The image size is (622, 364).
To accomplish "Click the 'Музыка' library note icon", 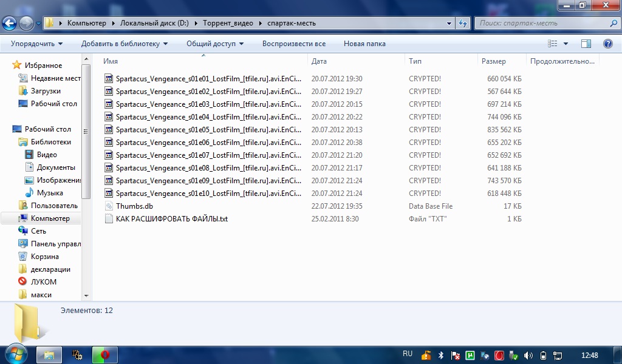I will [x=29, y=193].
